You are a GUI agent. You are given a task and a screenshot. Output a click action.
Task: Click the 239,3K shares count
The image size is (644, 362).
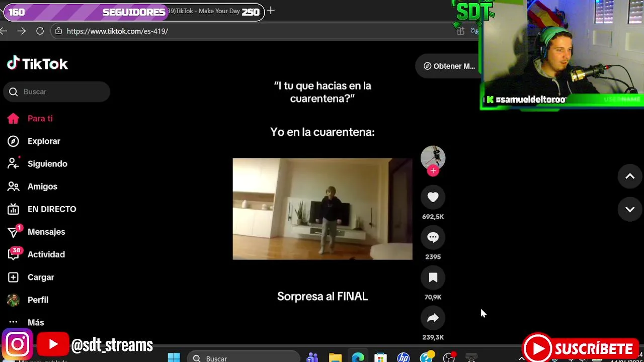point(433,337)
